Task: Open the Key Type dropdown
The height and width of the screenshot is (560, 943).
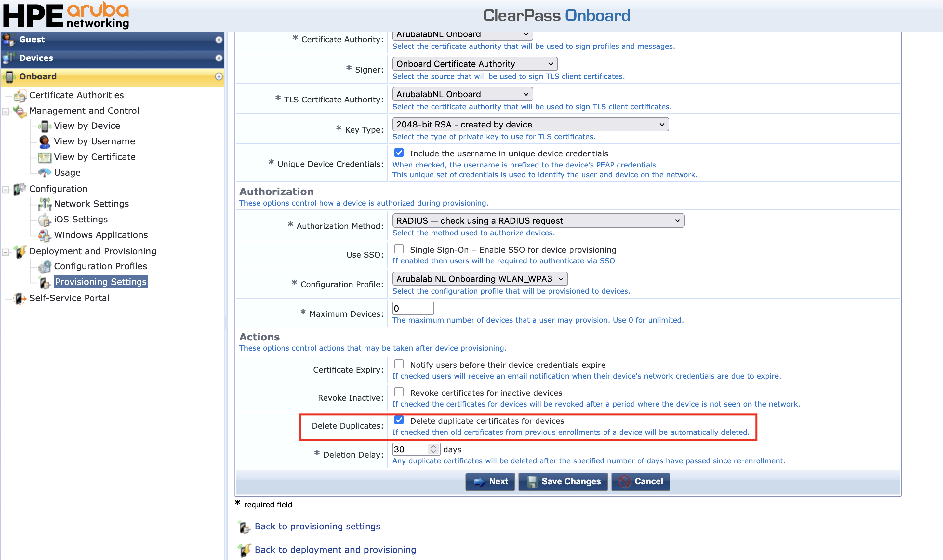Action: (530, 124)
